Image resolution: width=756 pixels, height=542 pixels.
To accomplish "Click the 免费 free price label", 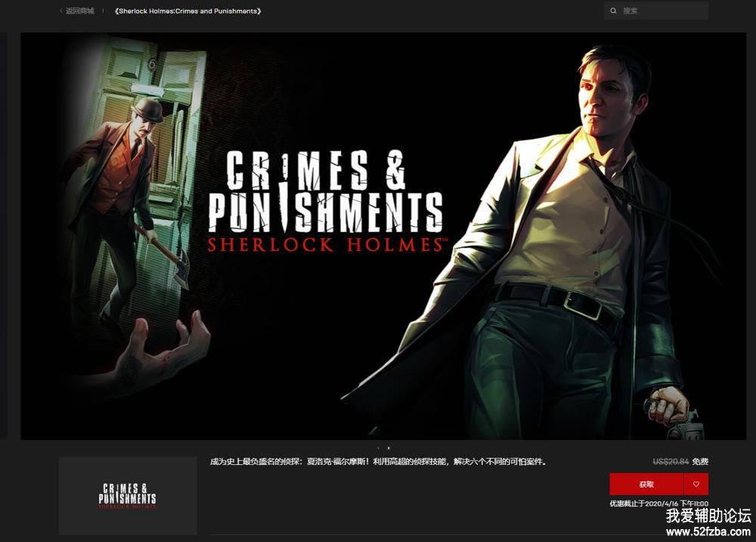I will coord(700,461).
